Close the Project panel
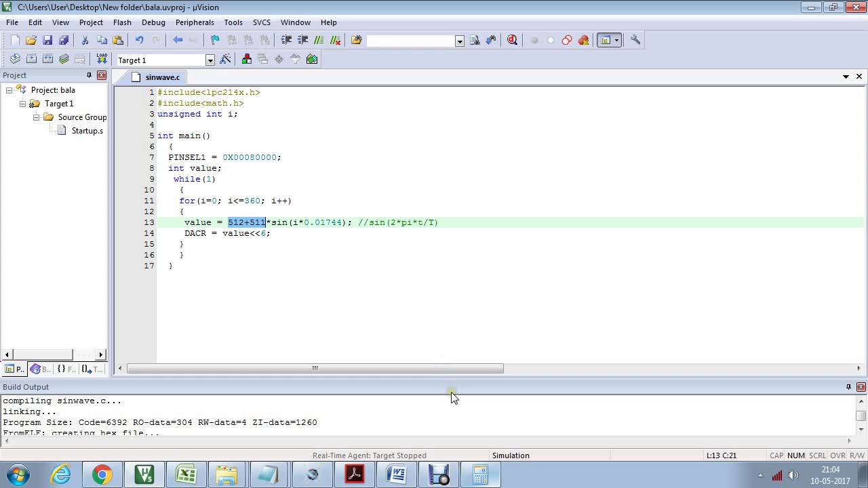This screenshot has height=488, width=868. 102,75
